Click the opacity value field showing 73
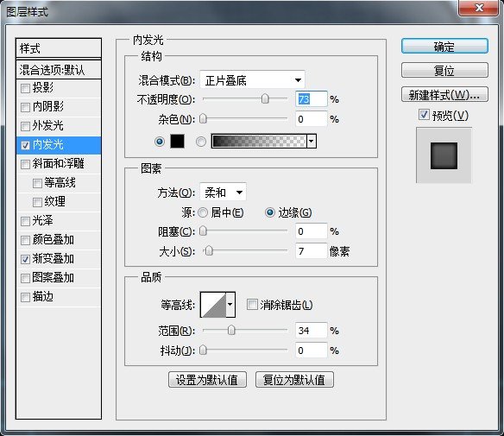Image resolution: width=504 pixels, height=436 pixels. (x=312, y=99)
